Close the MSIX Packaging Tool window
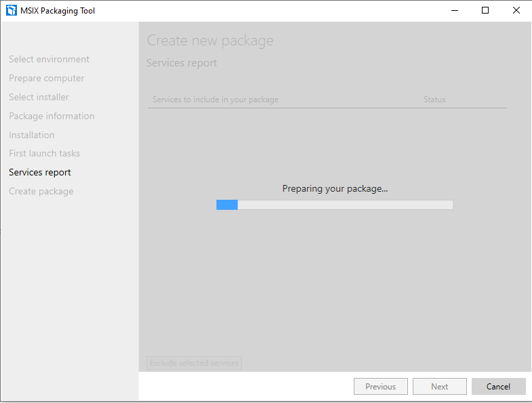Viewport: 532px width, 403px height. point(516,10)
